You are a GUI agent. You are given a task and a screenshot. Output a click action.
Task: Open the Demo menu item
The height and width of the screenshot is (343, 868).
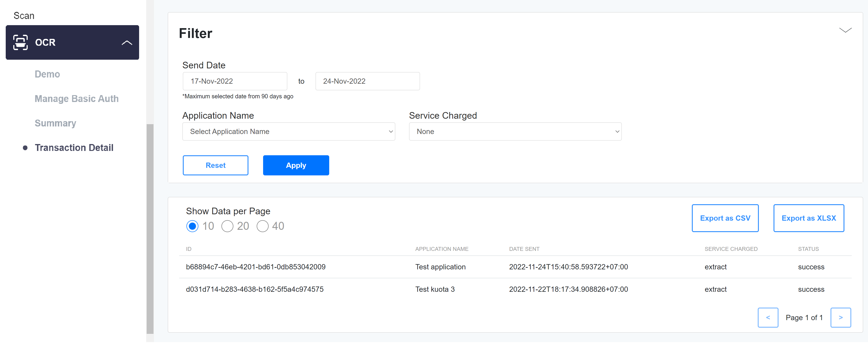[x=47, y=74]
